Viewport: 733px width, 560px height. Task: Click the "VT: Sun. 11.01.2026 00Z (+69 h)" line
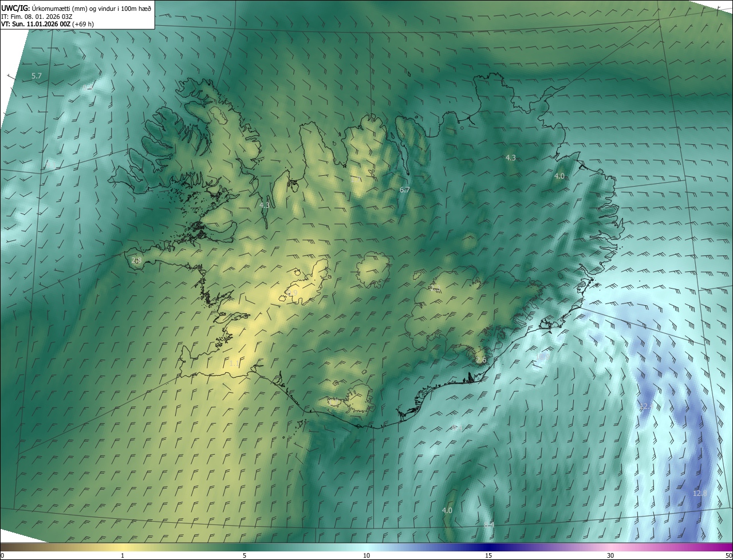[x=48, y=24]
